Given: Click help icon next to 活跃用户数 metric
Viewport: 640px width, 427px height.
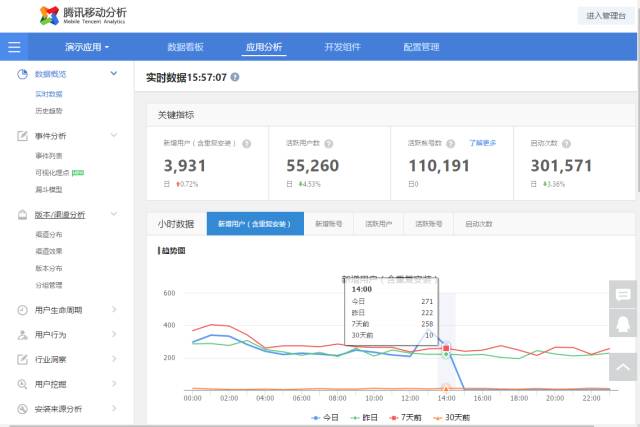Looking at the screenshot, I should 329,144.
